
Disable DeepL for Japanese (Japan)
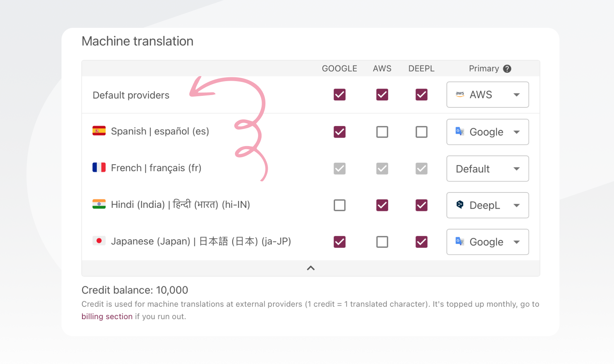[x=421, y=242]
